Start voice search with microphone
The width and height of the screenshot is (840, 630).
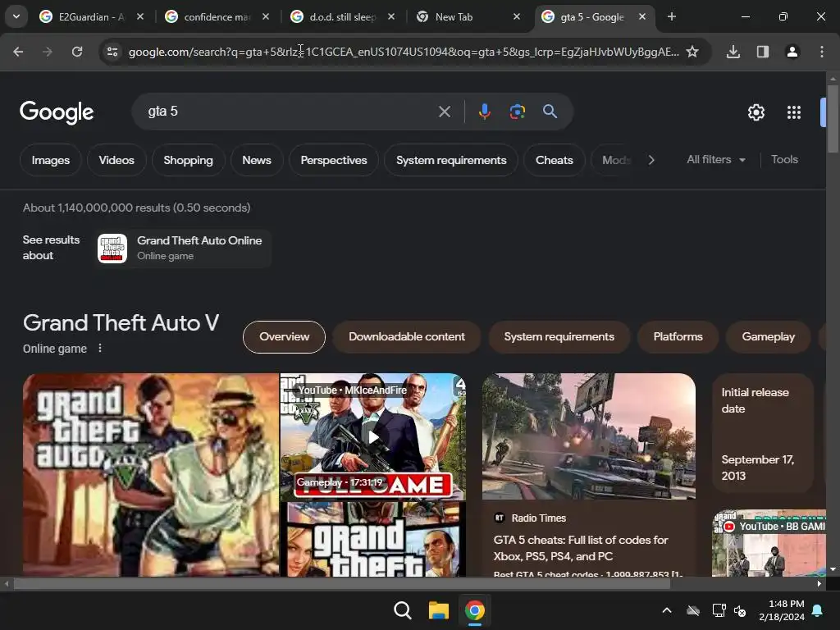click(x=484, y=112)
